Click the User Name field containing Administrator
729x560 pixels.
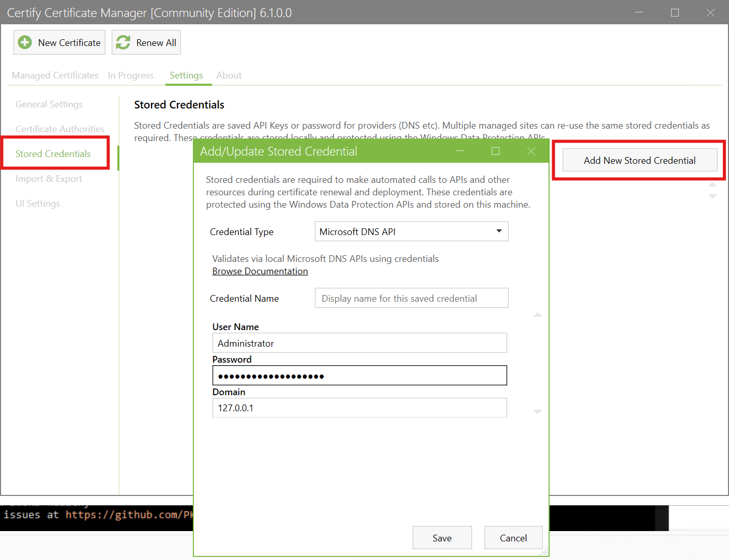pyautogui.click(x=359, y=343)
